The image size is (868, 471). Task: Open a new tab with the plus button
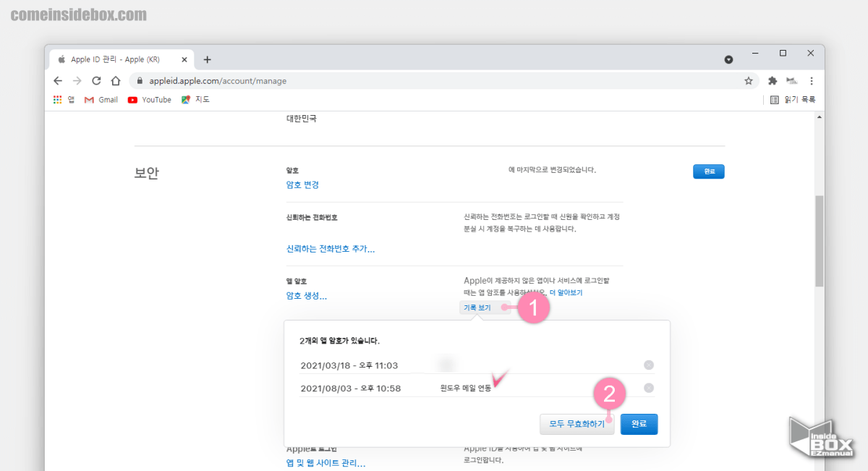pos(207,59)
